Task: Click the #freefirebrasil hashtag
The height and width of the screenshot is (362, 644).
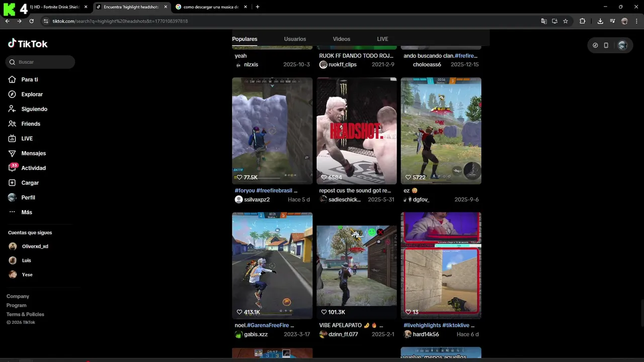Action: (x=274, y=191)
